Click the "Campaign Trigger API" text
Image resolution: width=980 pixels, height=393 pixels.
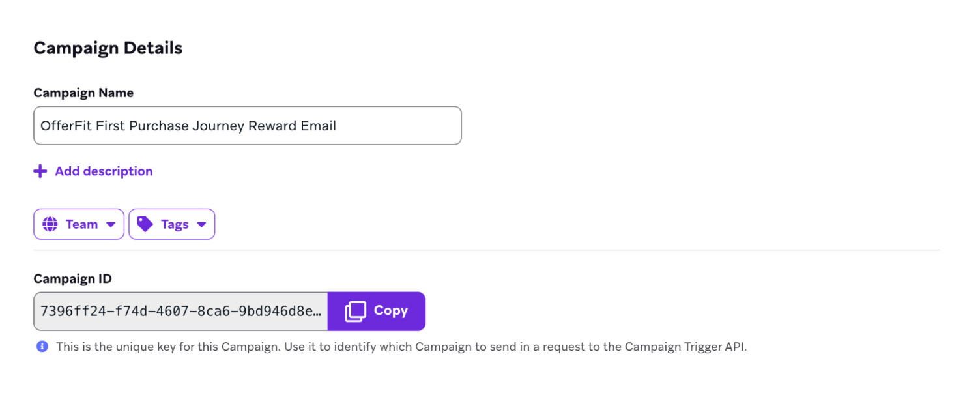coord(685,347)
